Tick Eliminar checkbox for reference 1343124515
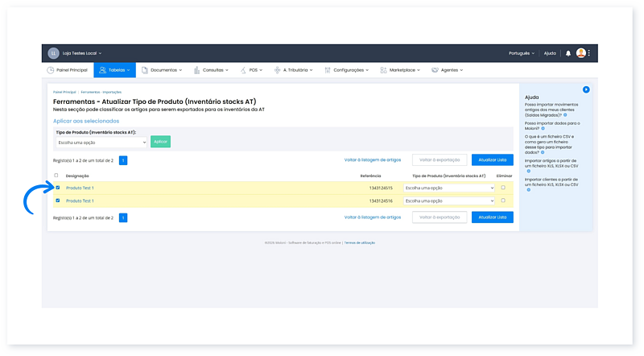The height and width of the screenshot is (356, 644). [x=503, y=188]
